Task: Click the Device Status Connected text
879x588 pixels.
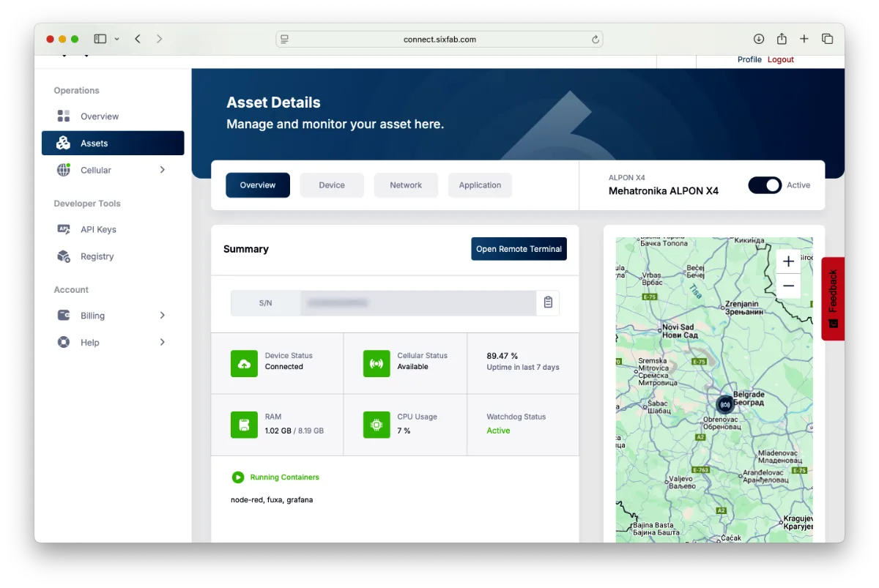Action: (x=284, y=367)
